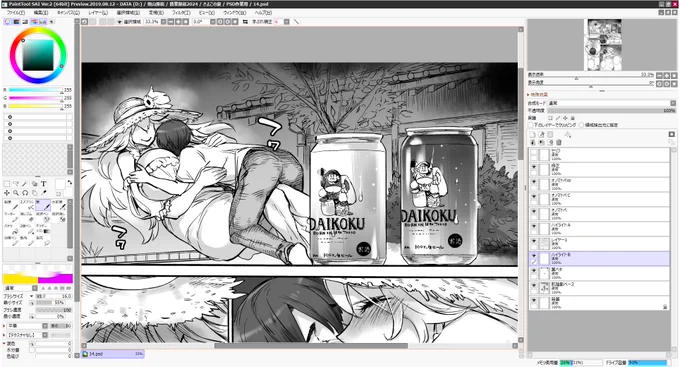Select the eyedropper tool
The image size is (680, 367).
[x=43, y=193]
